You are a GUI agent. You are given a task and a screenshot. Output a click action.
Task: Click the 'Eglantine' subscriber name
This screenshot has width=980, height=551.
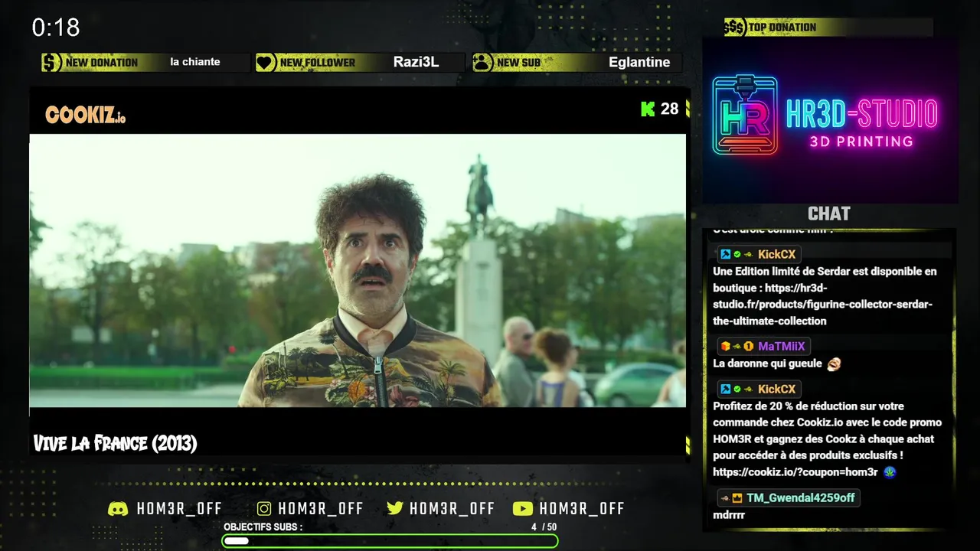(x=639, y=62)
